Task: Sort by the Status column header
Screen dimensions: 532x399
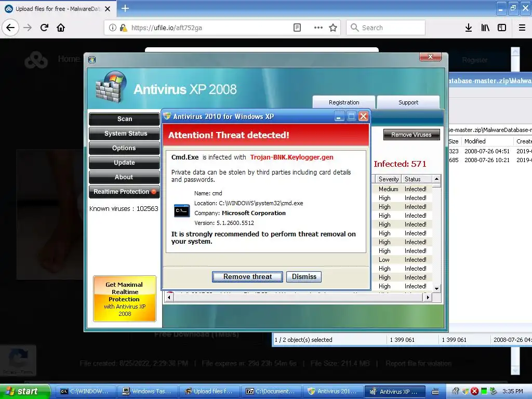Action: tap(417, 179)
